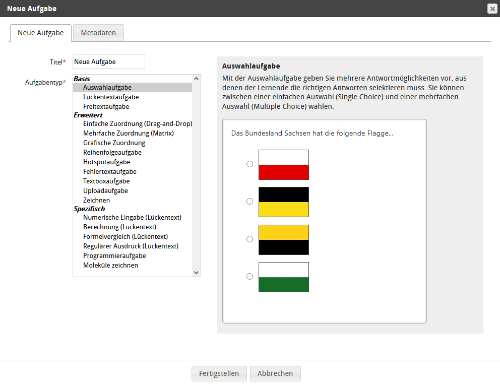
Task: Select radio button for white-green flag
Action: 249,276
